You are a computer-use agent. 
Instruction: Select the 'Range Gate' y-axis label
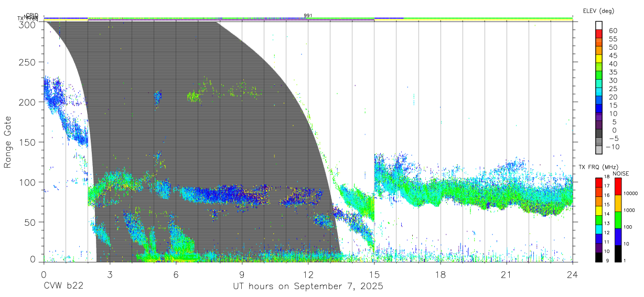8,142
